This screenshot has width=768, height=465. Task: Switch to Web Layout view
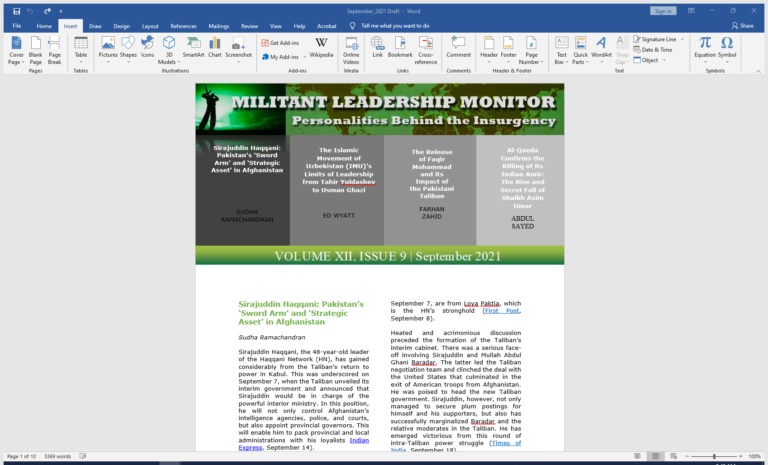pos(673,456)
